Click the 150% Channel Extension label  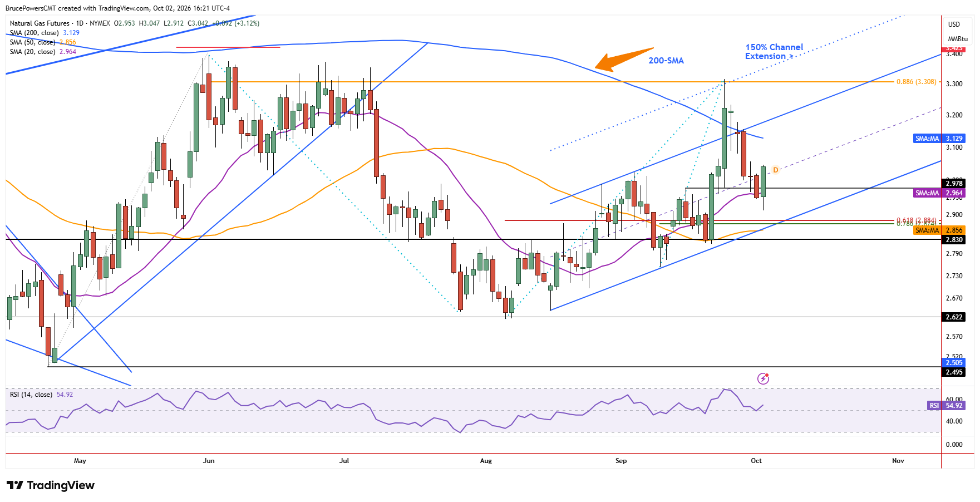[774, 52]
